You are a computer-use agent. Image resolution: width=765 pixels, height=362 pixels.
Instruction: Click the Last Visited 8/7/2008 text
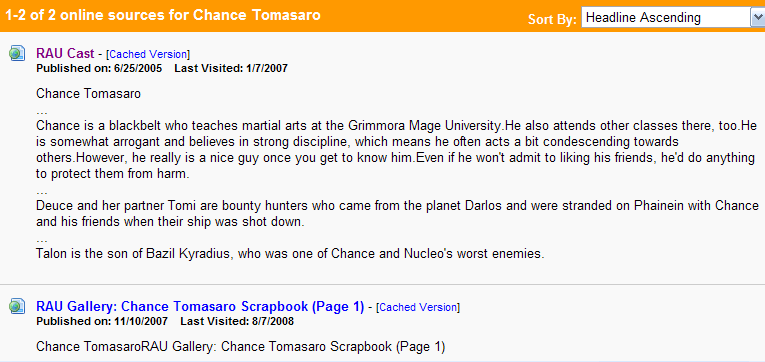[x=237, y=322]
